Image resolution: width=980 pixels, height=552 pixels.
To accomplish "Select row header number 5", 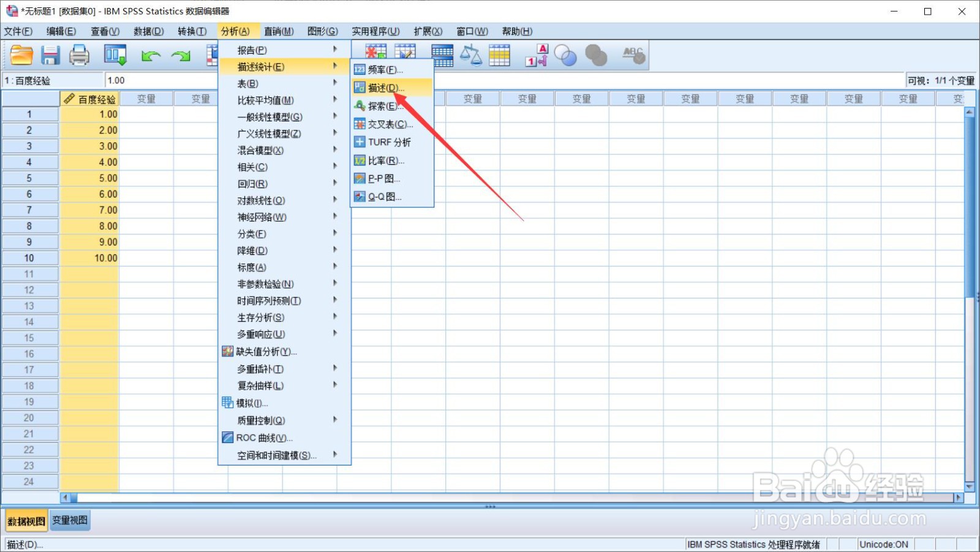I will (x=29, y=178).
